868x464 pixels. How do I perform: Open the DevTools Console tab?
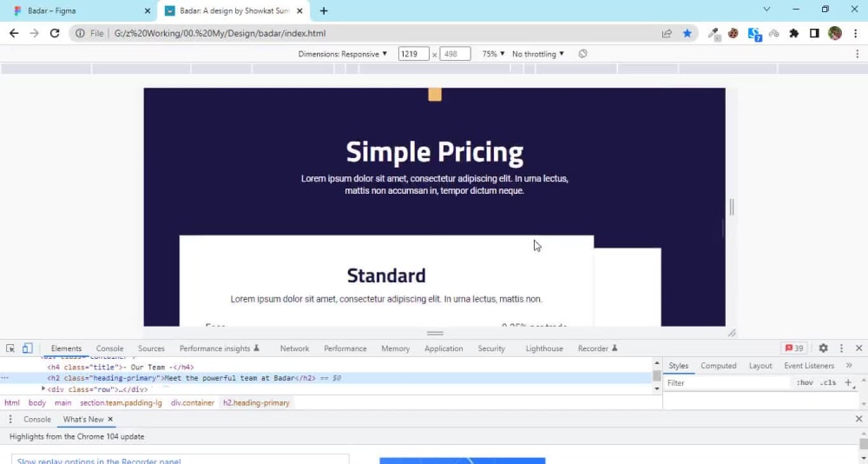coord(109,348)
